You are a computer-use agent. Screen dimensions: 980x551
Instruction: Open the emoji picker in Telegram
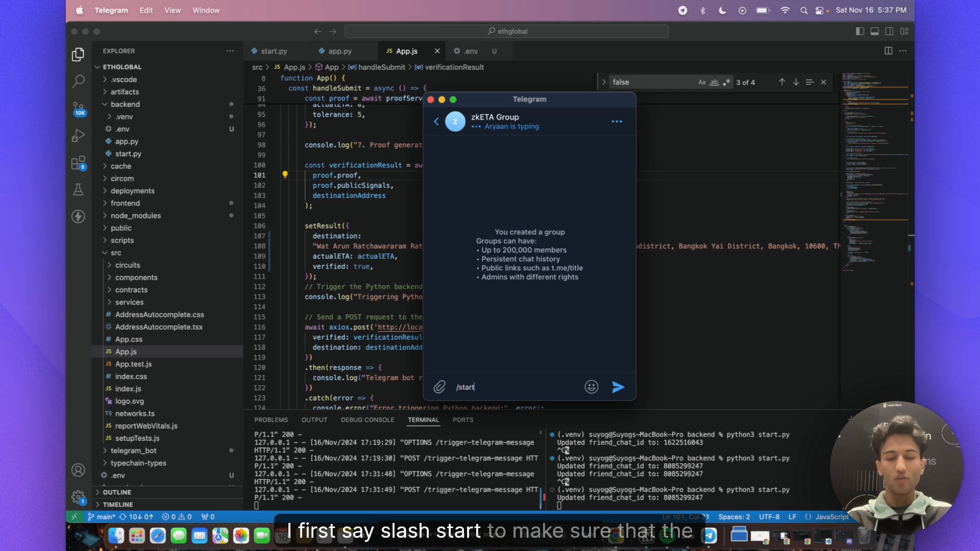click(x=591, y=387)
